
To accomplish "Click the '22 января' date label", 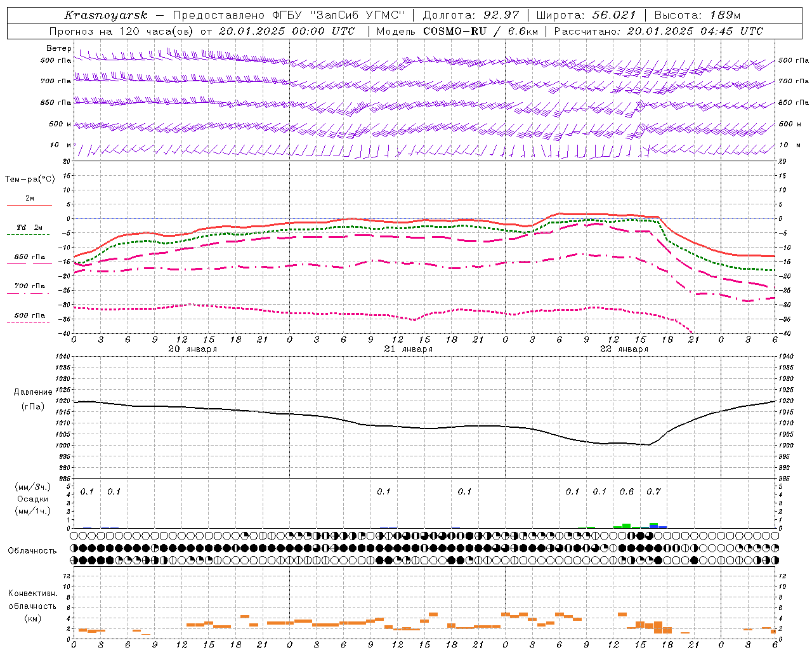I will [624, 349].
